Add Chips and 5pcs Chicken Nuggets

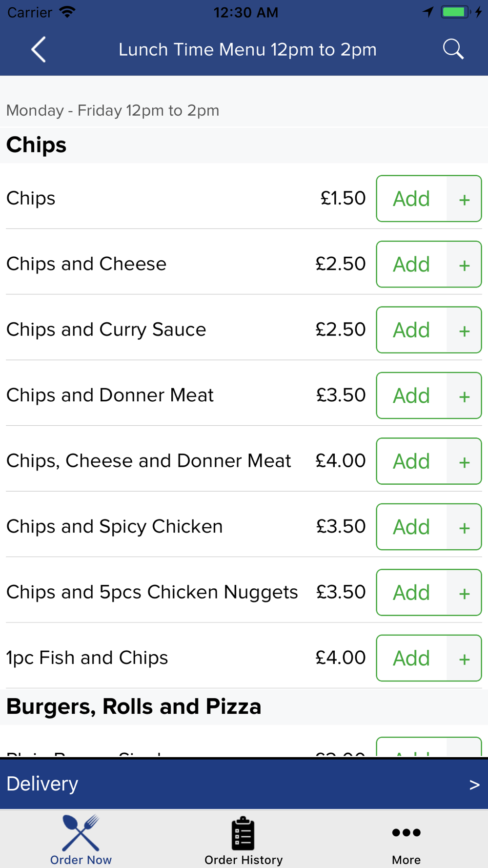pyautogui.click(x=411, y=593)
